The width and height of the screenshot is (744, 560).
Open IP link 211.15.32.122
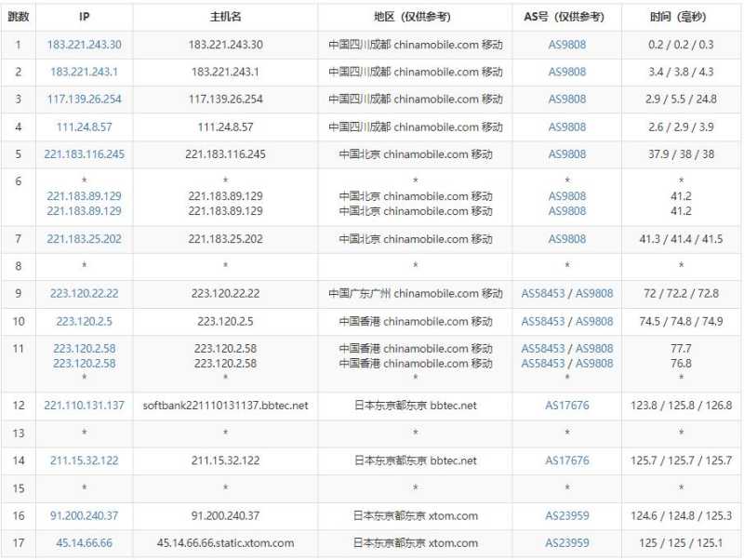[84, 460]
